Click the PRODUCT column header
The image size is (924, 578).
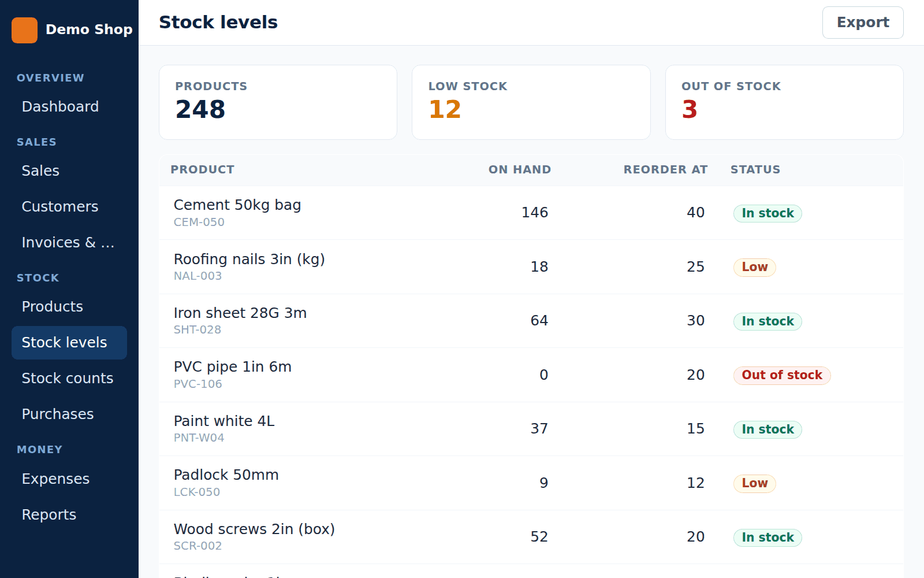click(x=203, y=169)
